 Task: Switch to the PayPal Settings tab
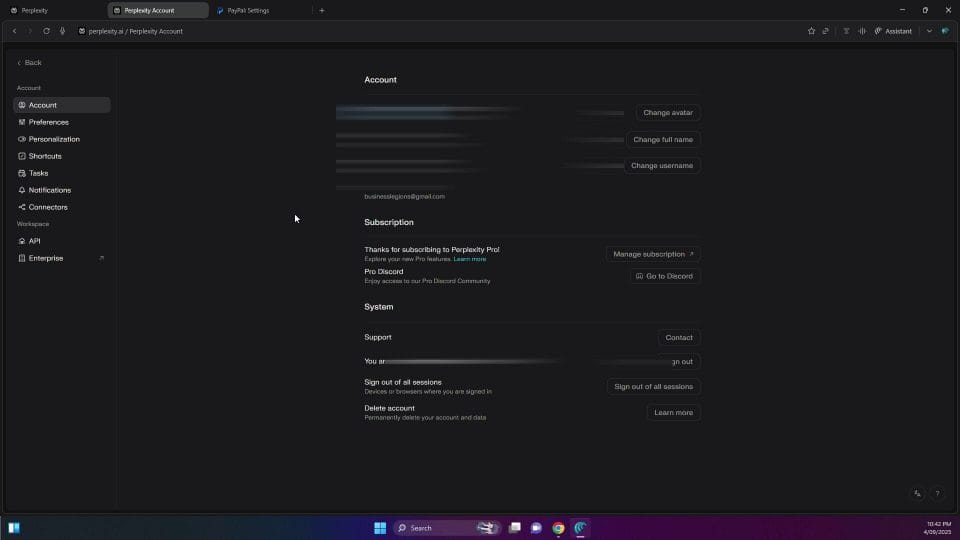pyautogui.click(x=246, y=10)
